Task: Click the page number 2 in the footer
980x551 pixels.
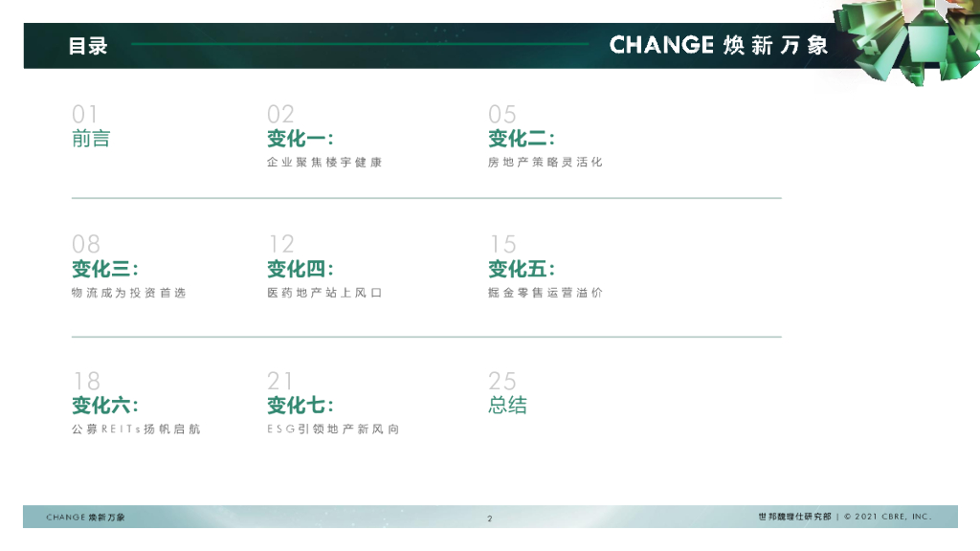Action: click(x=489, y=518)
